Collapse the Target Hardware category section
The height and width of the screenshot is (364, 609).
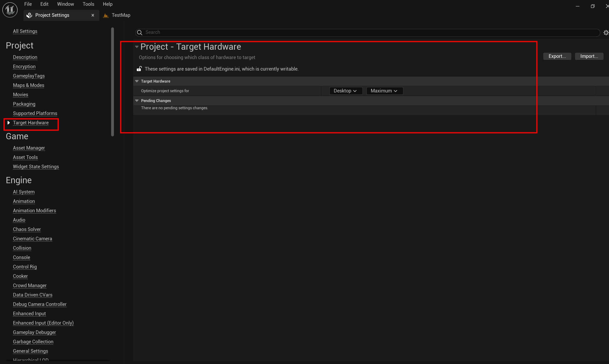[137, 81]
